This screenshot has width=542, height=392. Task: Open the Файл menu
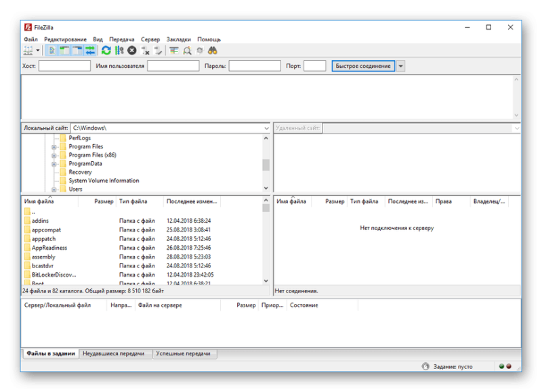tap(30, 39)
